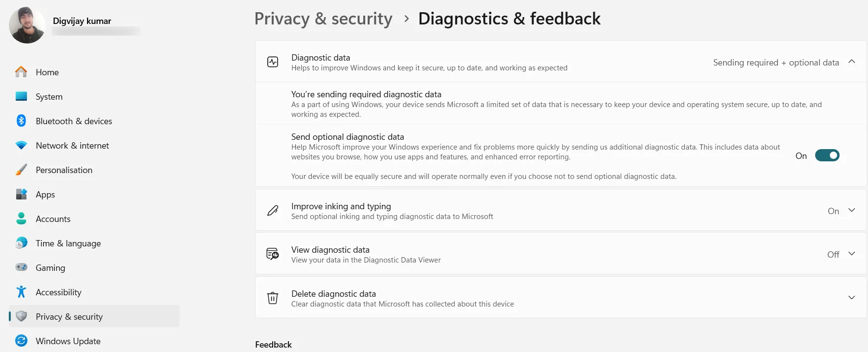Click the pen icon for Improve inking
Image resolution: width=868 pixels, height=352 pixels.
coord(273,210)
